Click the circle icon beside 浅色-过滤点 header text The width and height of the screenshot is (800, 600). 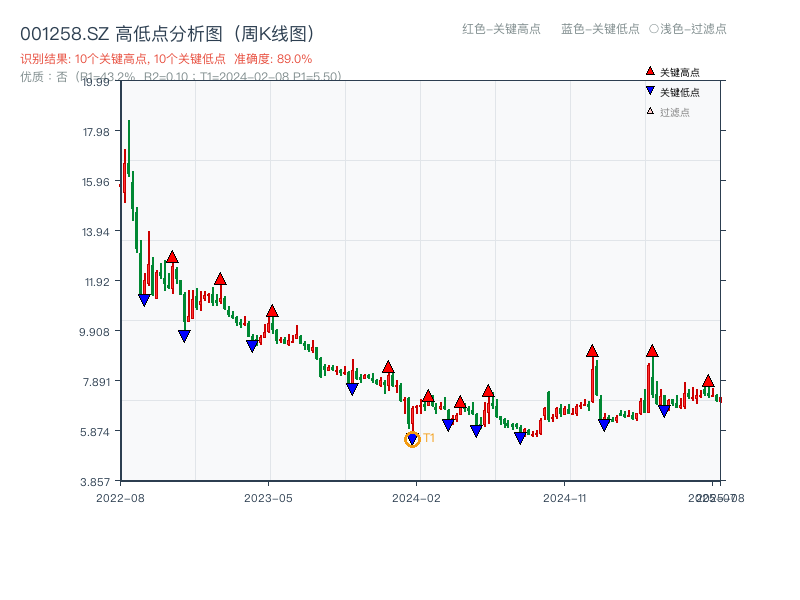(x=654, y=28)
